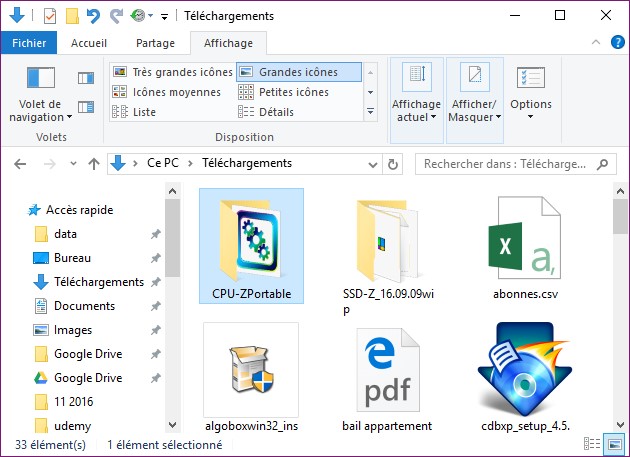The width and height of the screenshot is (630, 457).
Task: Open the Fichier menu
Action: [x=28, y=43]
